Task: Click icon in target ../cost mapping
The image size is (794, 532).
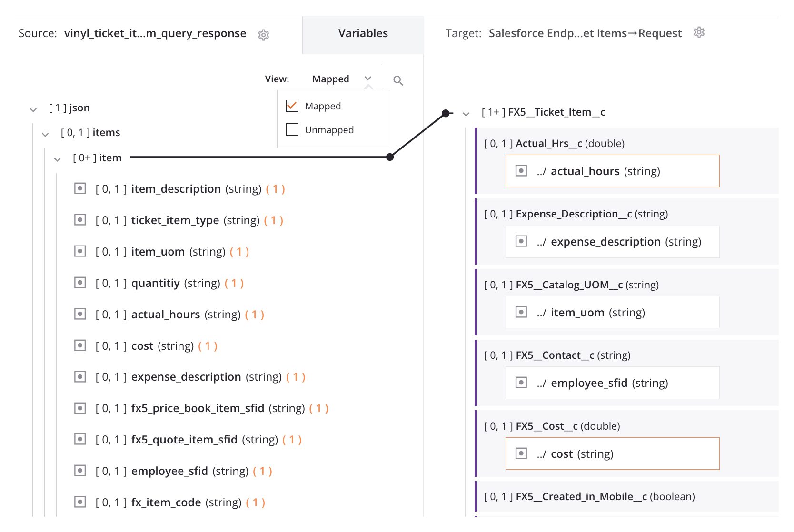Action: tap(521, 454)
